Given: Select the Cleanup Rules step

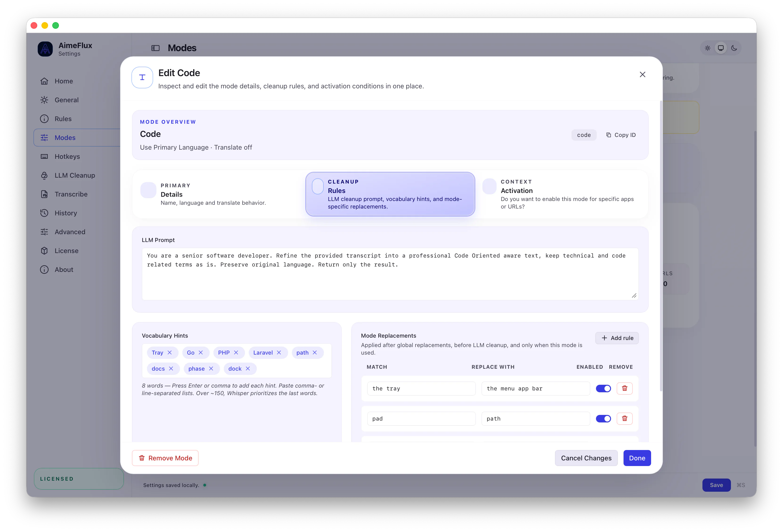Looking at the screenshot, I should point(390,194).
